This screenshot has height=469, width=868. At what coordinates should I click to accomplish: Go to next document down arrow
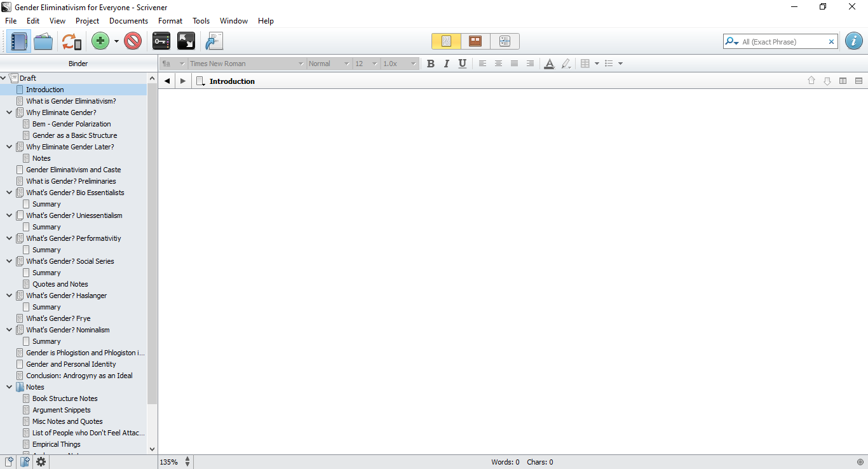(x=827, y=81)
